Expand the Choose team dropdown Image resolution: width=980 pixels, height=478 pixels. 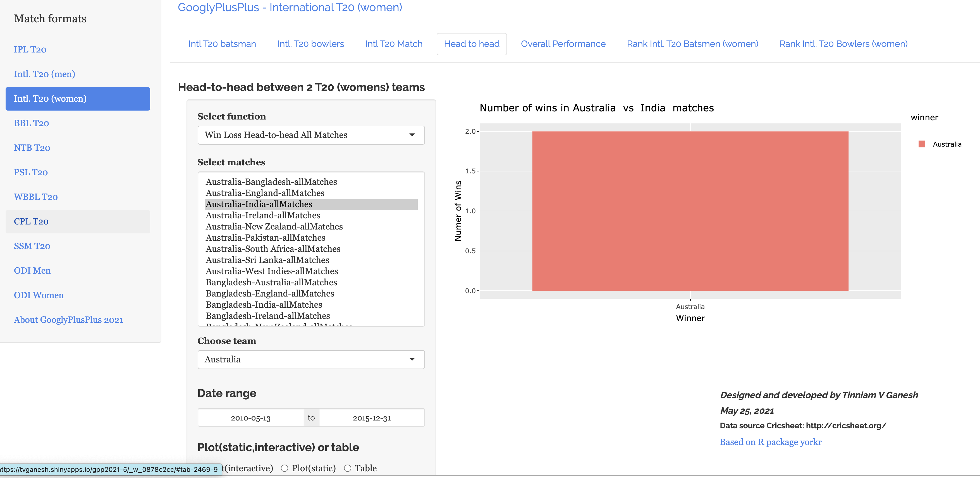[412, 359]
